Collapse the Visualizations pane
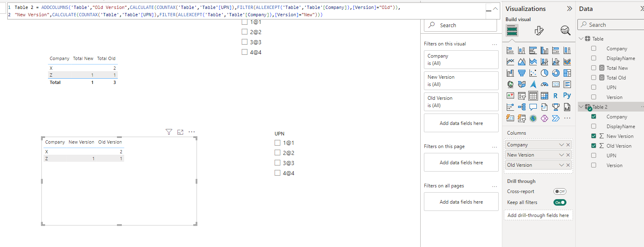Screen dimensions: 644x247 pos(569,9)
